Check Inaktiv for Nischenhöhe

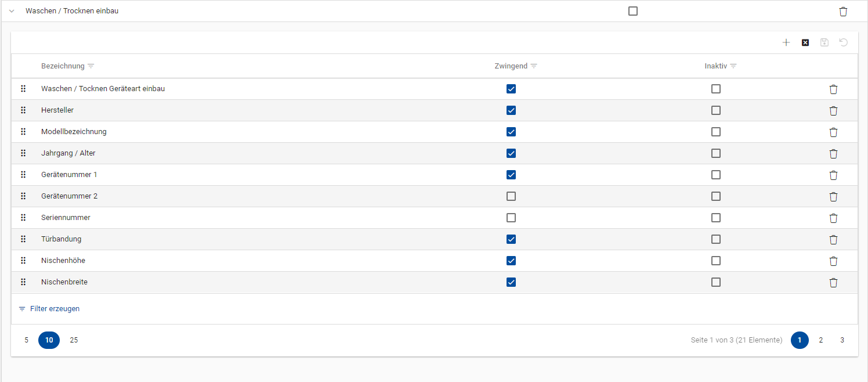pos(716,261)
